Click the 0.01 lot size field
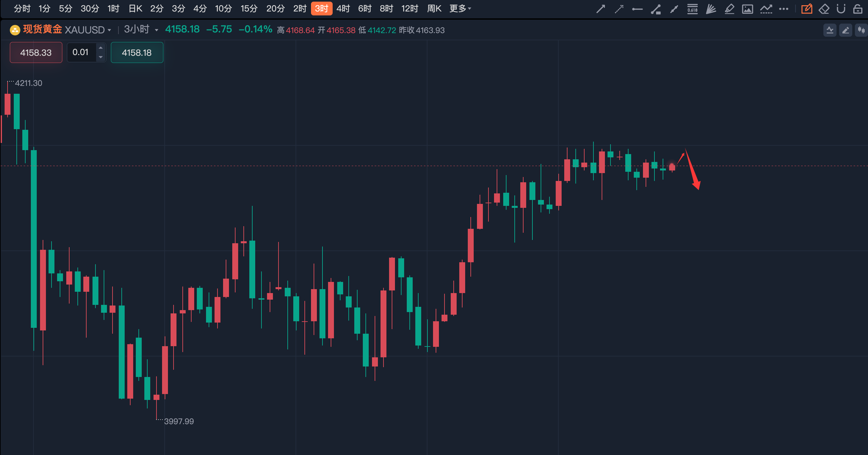The image size is (868, 455). coord(81,52)
